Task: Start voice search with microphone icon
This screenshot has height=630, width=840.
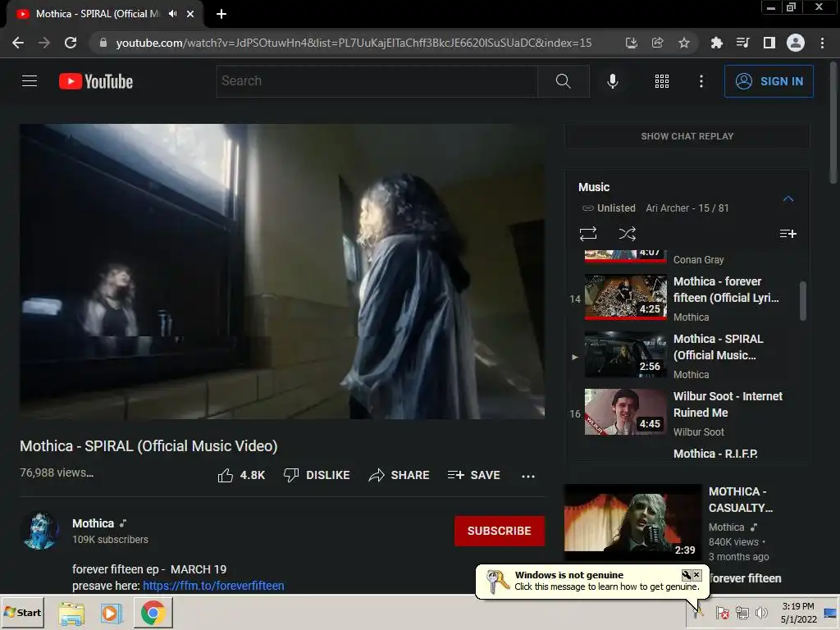Action: click(612, 81)
